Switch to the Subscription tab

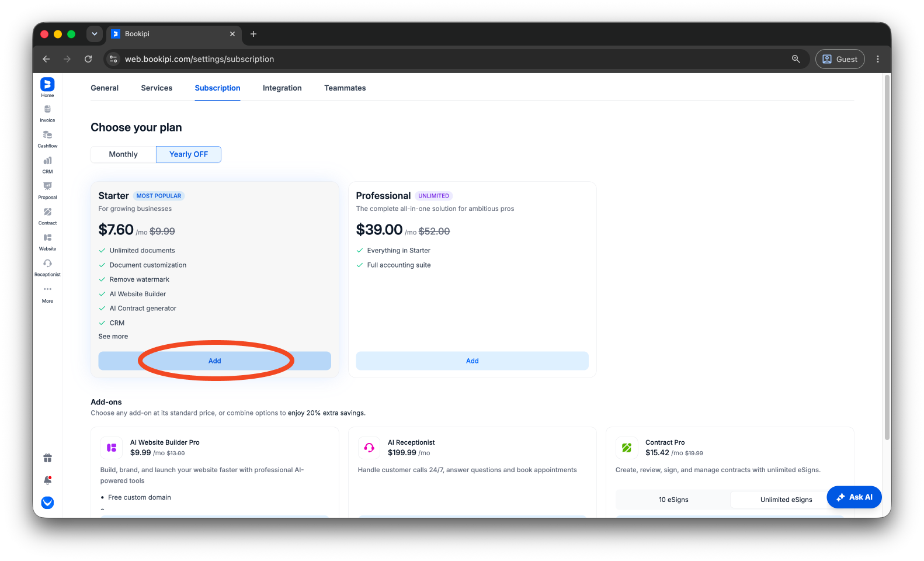217,88
